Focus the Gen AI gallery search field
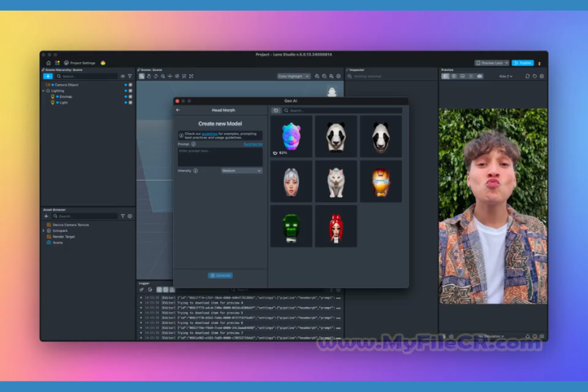The height and width of the screenshot is (392, 588). (x=342, y=110)
